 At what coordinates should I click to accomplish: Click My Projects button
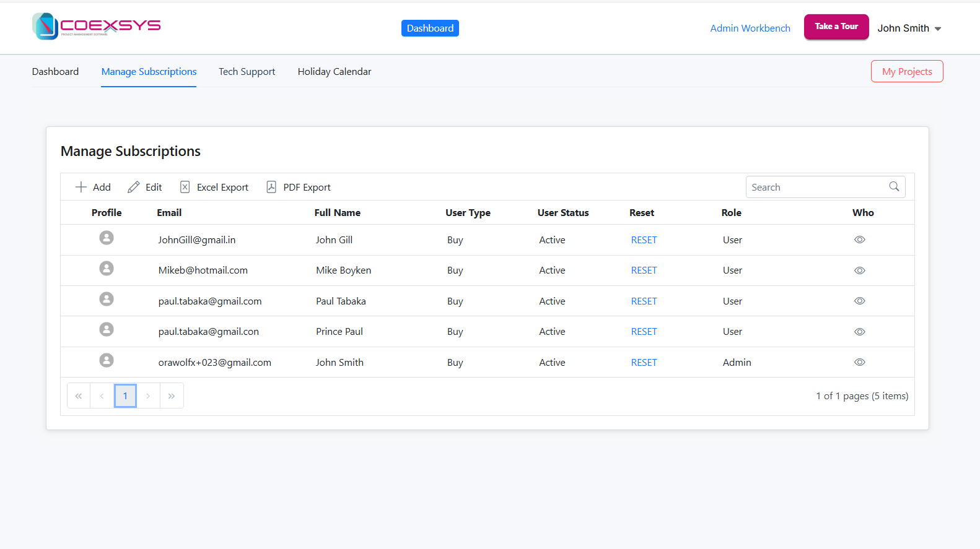click(907, 71)
